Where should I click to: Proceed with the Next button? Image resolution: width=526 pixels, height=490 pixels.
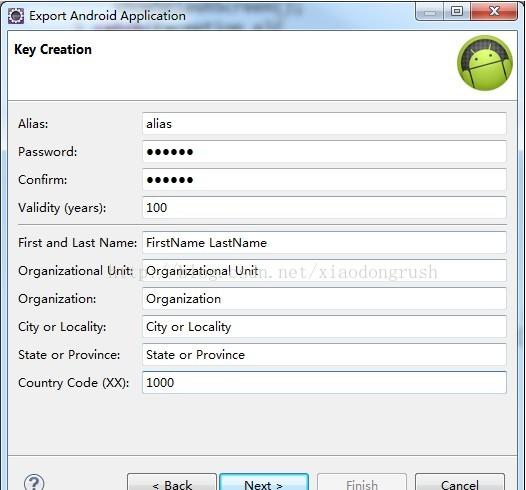pos(264,482)
